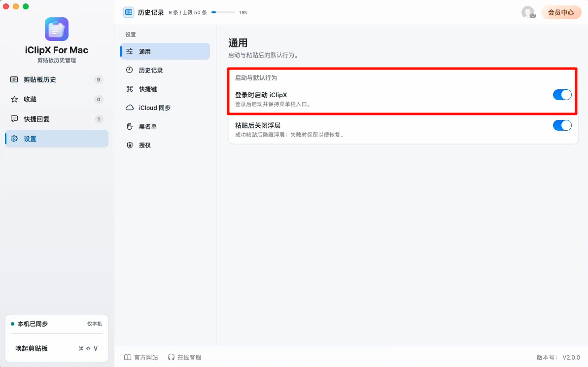Open 剪贴板历史 in the sidebar
This screenshot has width=588, height=367.
pyautogui.click(x=57, y=79)
